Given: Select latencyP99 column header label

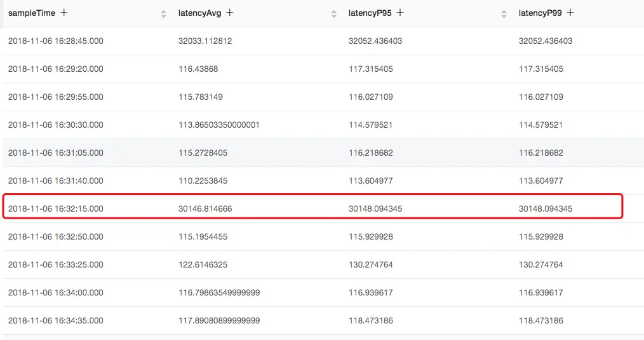Looking at the screenshot, I should coord(540,13).
